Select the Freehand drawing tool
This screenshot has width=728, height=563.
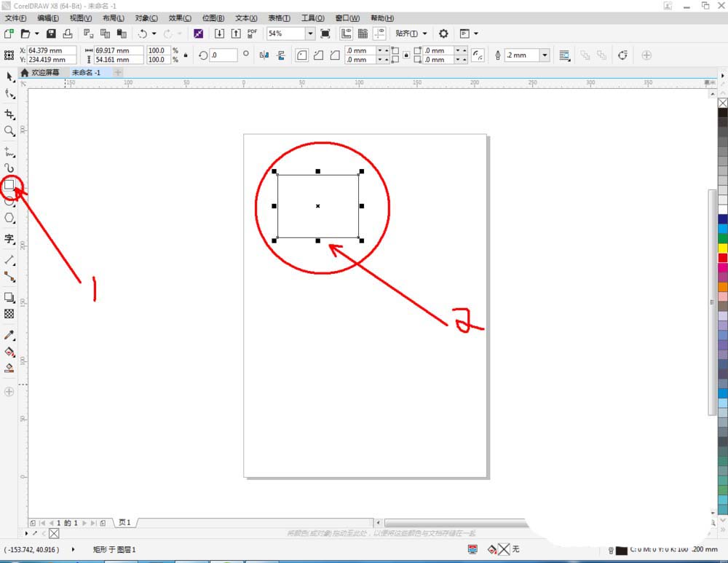(x=9, y=151)
